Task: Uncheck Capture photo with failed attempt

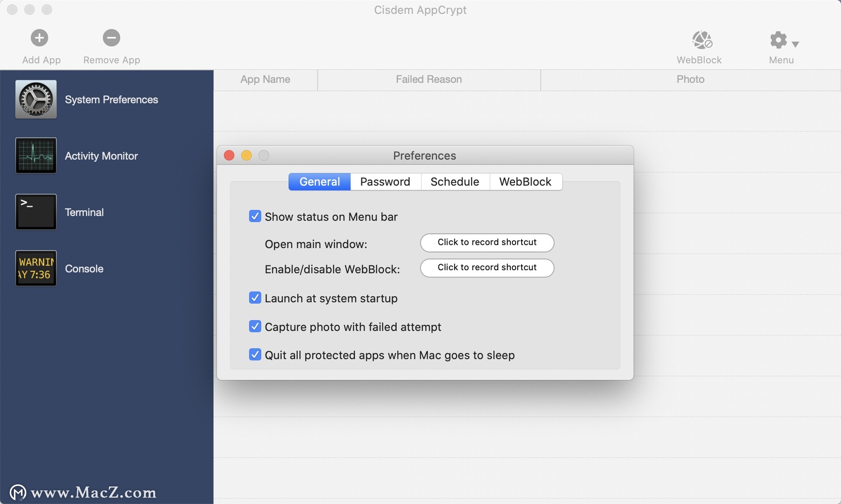Action: (x=254, y=326)
